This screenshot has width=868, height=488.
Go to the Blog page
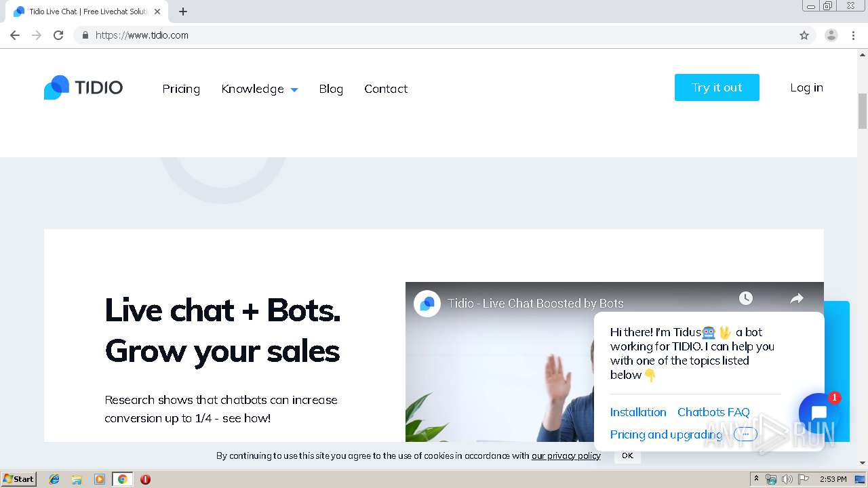331,89
